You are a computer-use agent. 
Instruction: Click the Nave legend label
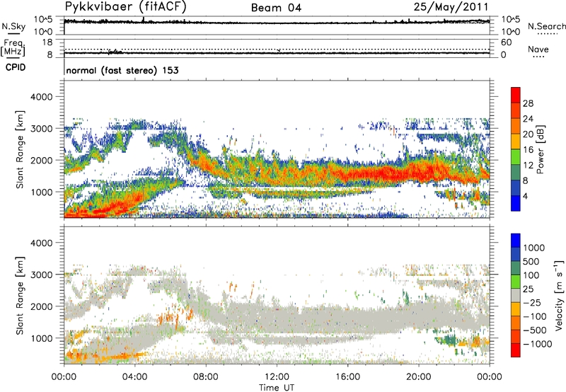point(538,49)
